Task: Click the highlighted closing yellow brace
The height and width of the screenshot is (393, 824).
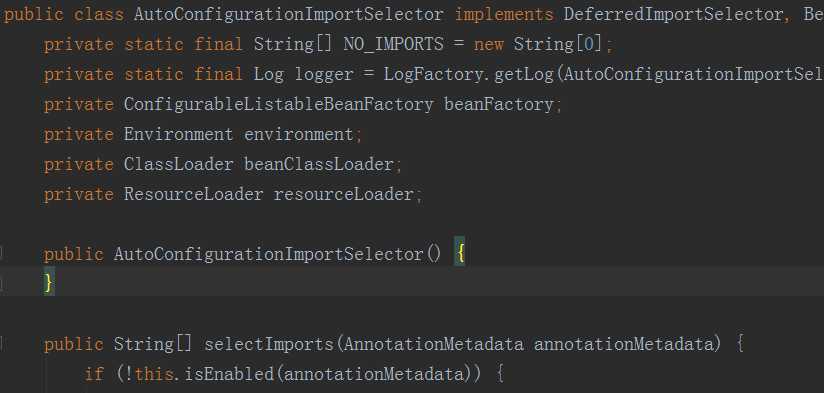Action: [49, 284]
